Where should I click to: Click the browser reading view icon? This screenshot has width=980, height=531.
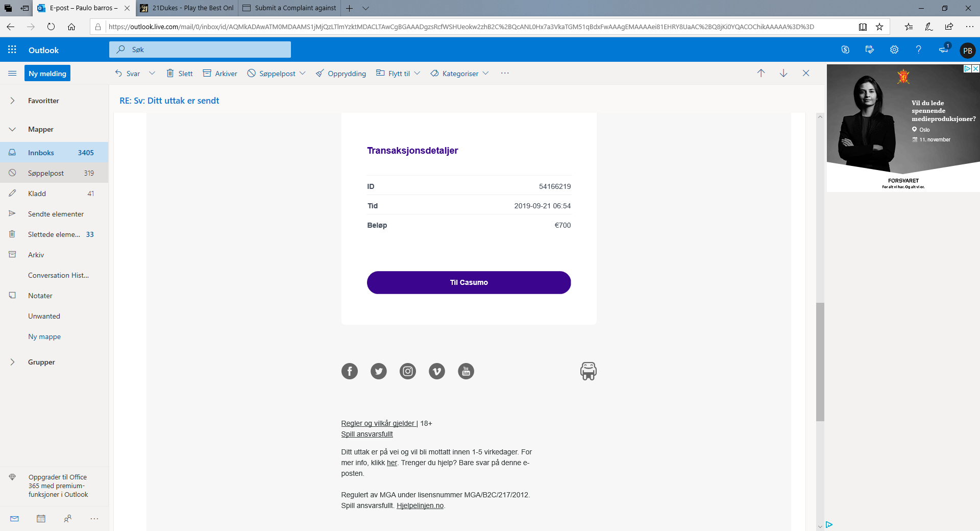[863, 27]
